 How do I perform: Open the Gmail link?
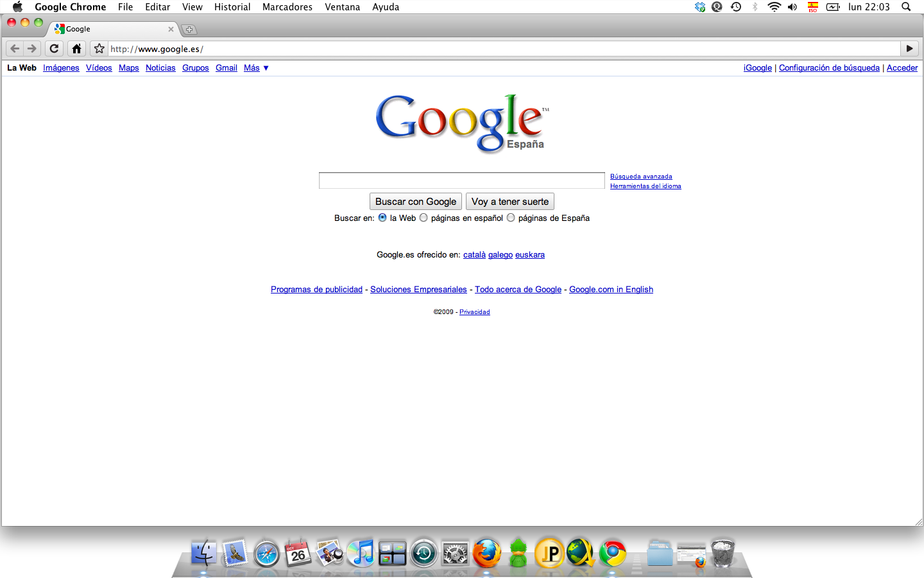(227, 68)
